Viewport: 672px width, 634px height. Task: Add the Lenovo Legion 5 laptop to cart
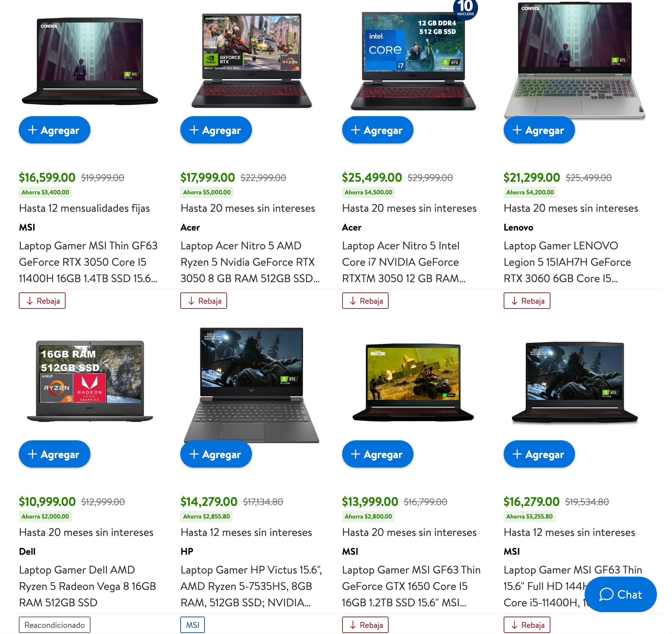tap(539, 130)
